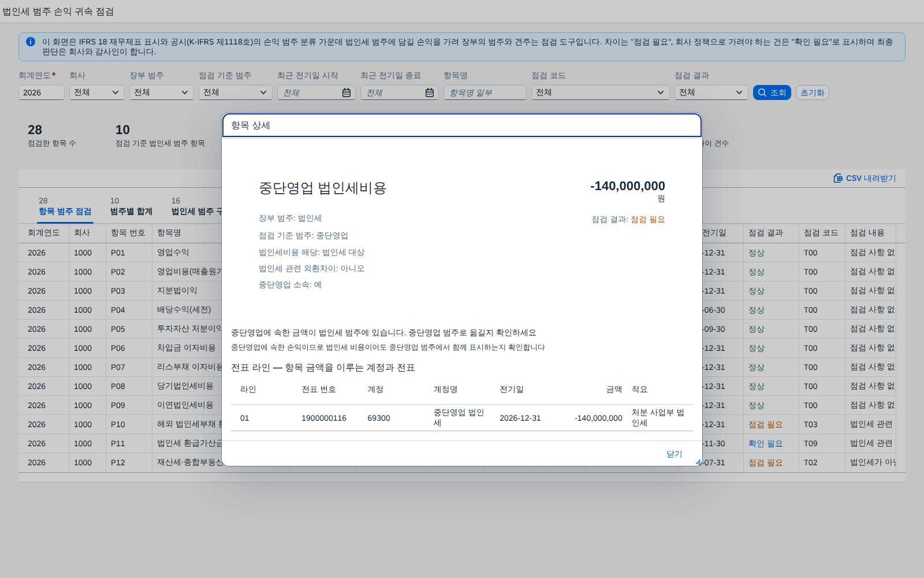Click the 항목명 일부 input field
Image resolution: width=924 pixels, height=578 pixels.
(485, 92)
